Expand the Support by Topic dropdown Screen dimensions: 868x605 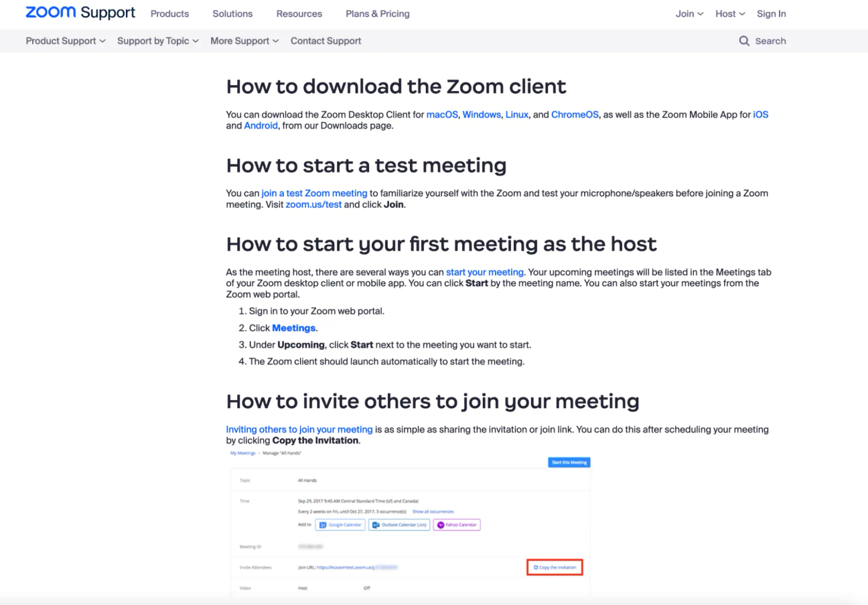(158, 41)
